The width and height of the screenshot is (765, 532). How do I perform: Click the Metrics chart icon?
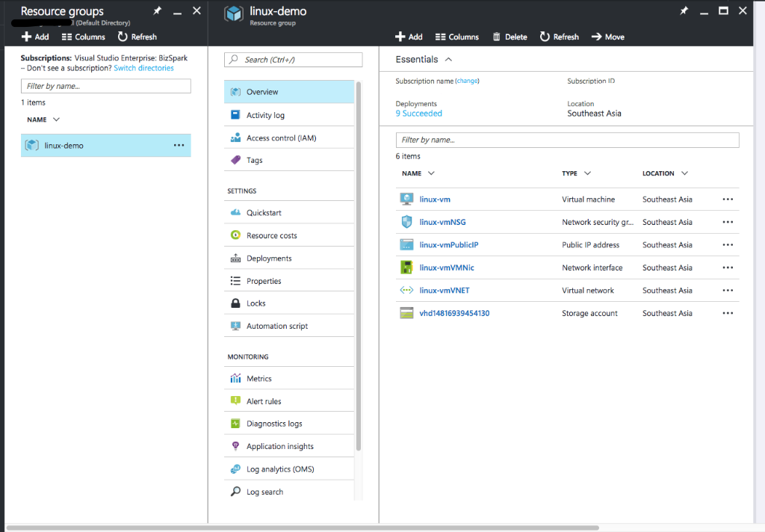pyautogui.click(x=235, y=378)
